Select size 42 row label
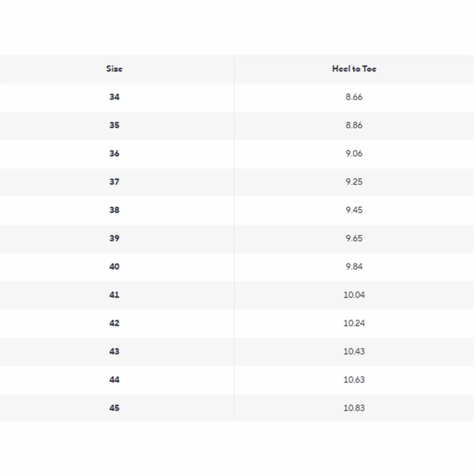Image resolution: width=476 pixels, height=476 pixels. (114, 323)
